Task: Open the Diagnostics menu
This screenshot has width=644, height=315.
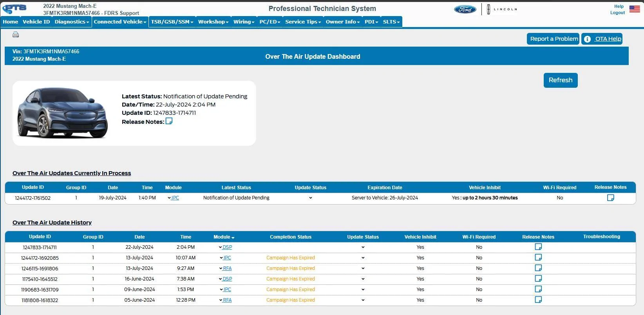Action: coord(72,22)
